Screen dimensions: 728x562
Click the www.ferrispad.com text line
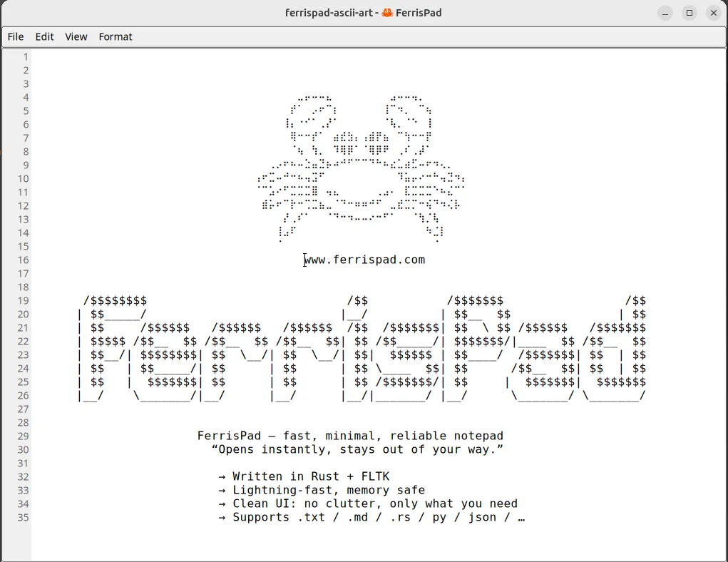coord(364,260)
